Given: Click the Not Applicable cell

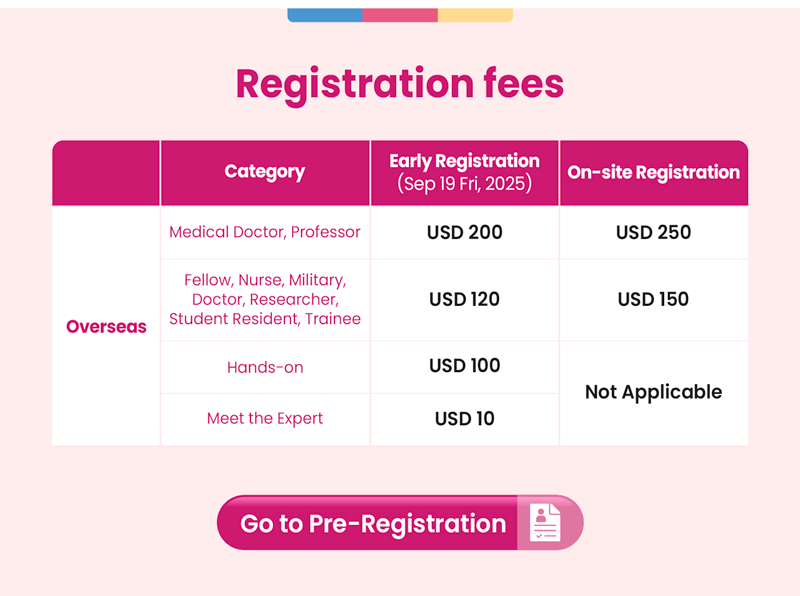Looking at the screenshot, I should tap(654, 392).
